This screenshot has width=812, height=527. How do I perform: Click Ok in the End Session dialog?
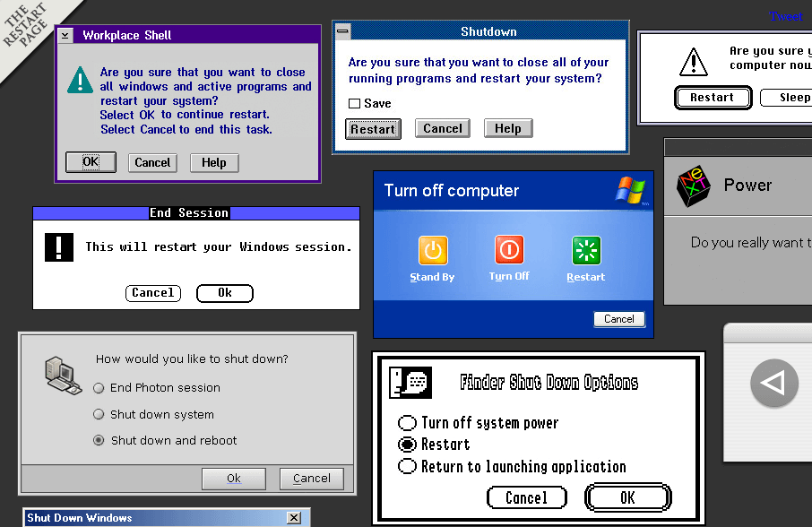pos(225,293)
